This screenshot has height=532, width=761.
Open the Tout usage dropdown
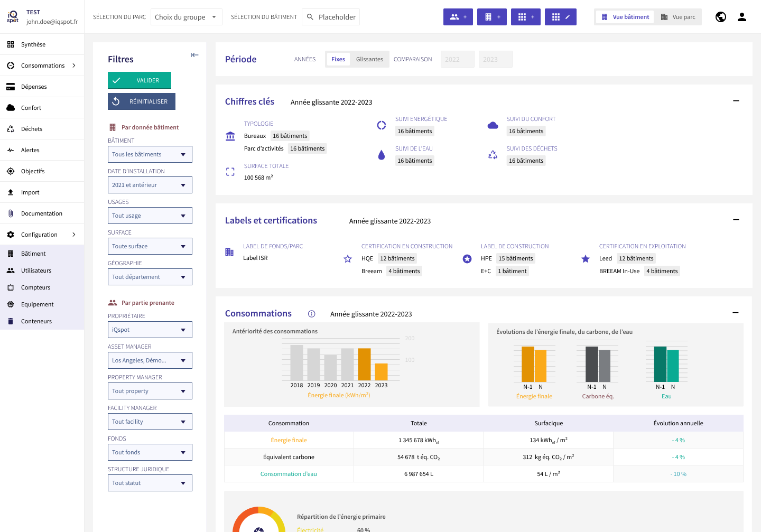(150, 216)
